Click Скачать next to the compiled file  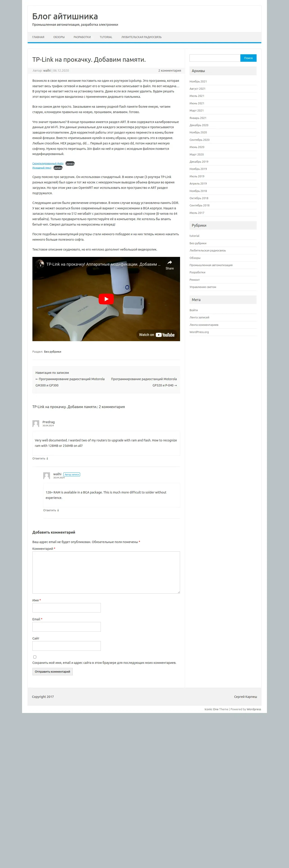(70, 163)
